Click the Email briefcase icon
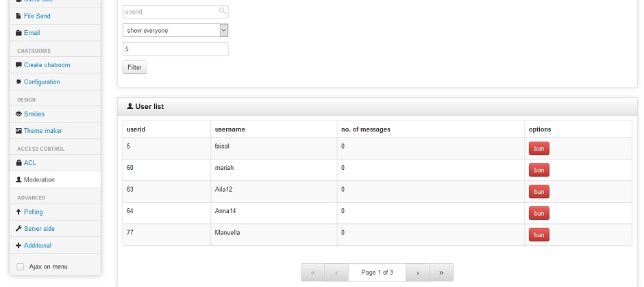Screen dimensions: 644x287 click(18, 33)
